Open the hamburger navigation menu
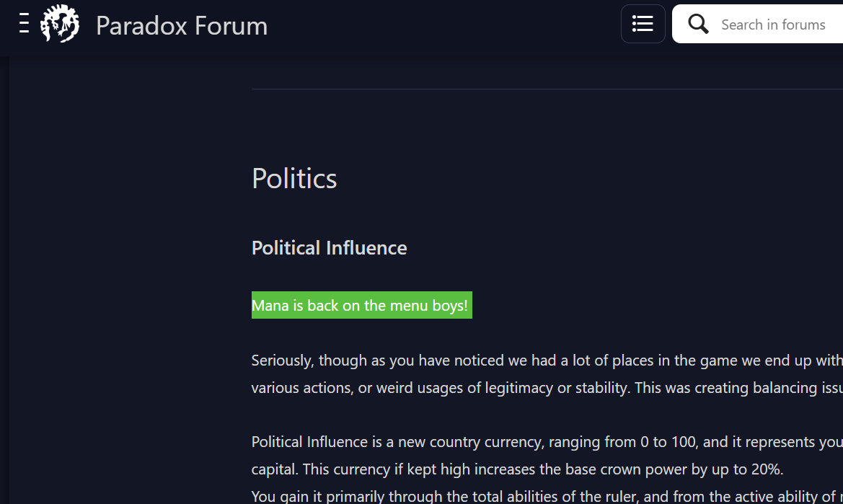The height and width of the screenshot is (504, 843). 24,24
